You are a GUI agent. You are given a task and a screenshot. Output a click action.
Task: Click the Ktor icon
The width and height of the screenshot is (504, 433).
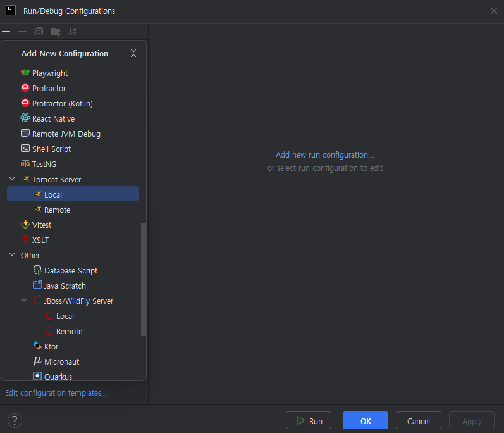tap(37, 346)
